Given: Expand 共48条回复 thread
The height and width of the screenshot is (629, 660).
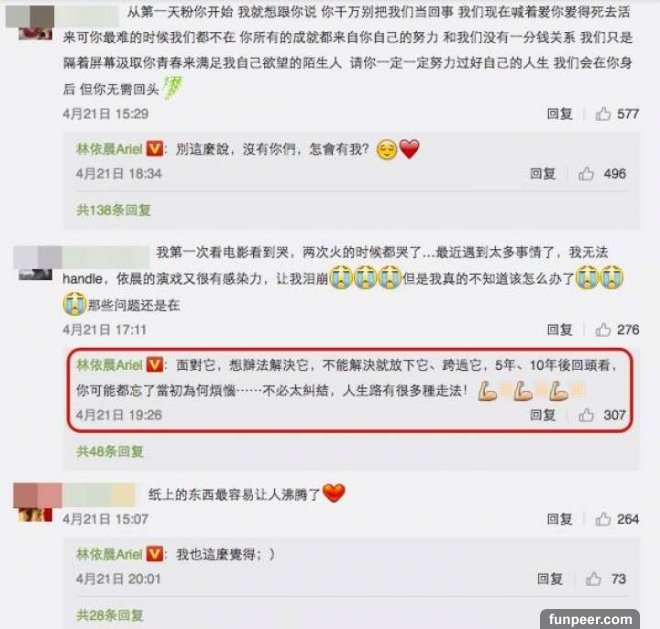Looking at the screenshot, I should click(x=110, y=451).
